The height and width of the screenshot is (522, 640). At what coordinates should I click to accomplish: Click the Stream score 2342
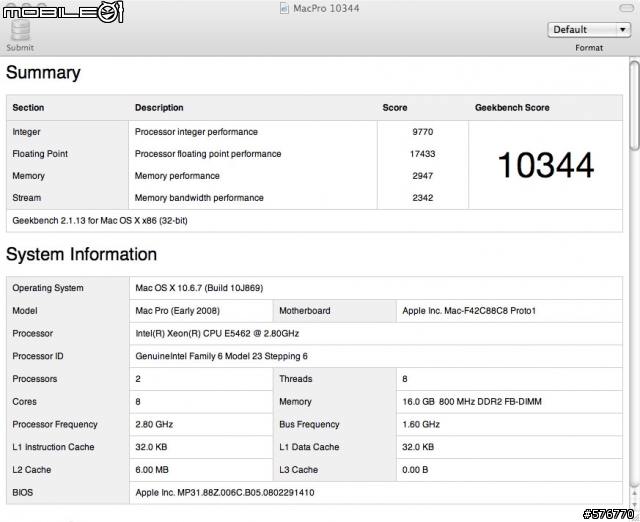click(422, 198)
